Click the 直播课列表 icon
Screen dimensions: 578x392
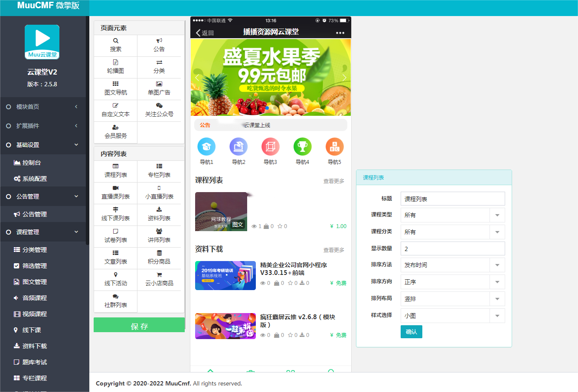click(115, 193)
